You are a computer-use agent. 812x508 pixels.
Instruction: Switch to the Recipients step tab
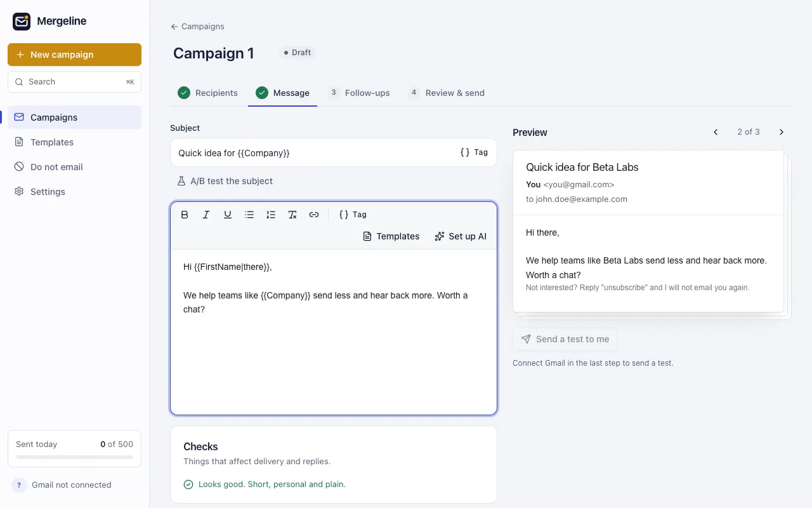[208, 93]
